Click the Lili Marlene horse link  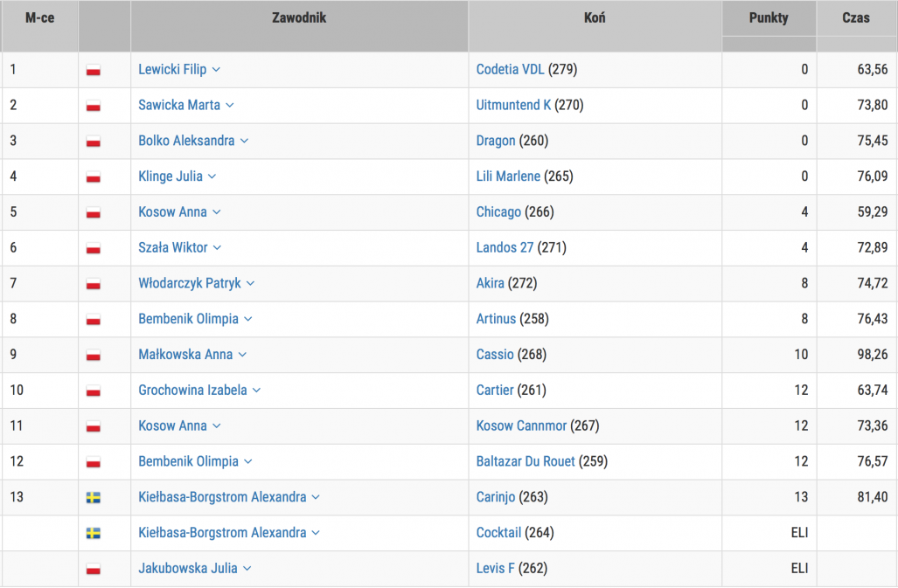pyautogui.click(x=508, y=176)
